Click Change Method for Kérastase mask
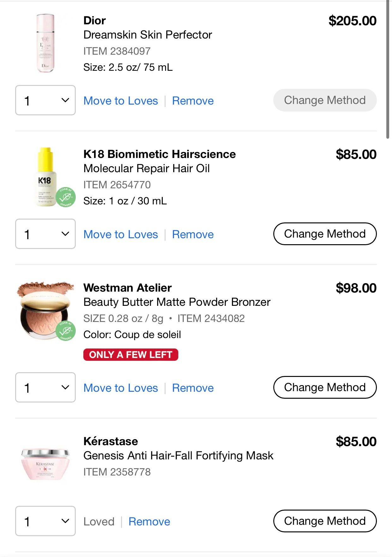Screen dimensions: 392x557 tap(325, 521)
